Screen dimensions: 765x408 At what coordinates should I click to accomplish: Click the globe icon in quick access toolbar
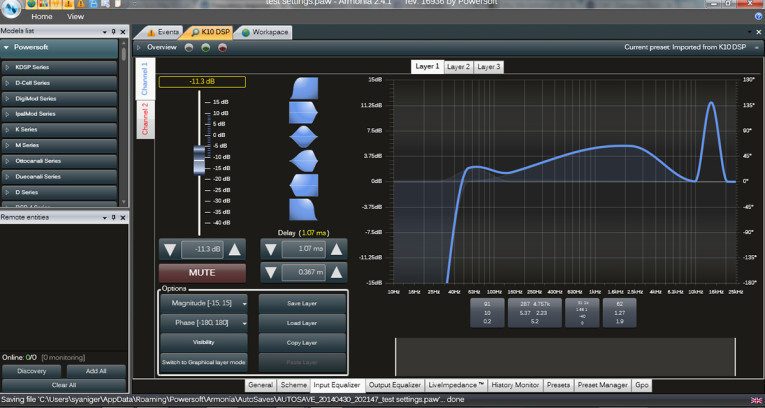coord(32,3)
